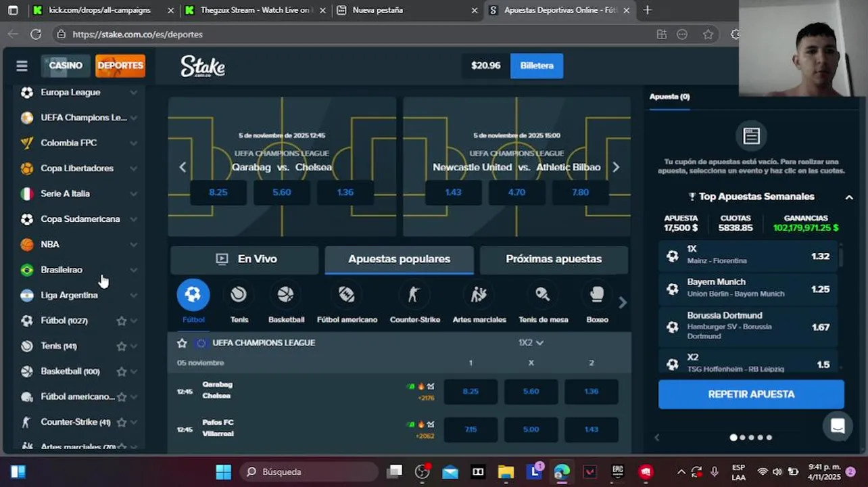Expand the Liga Argentina sidebar entry

pos(133,295)
